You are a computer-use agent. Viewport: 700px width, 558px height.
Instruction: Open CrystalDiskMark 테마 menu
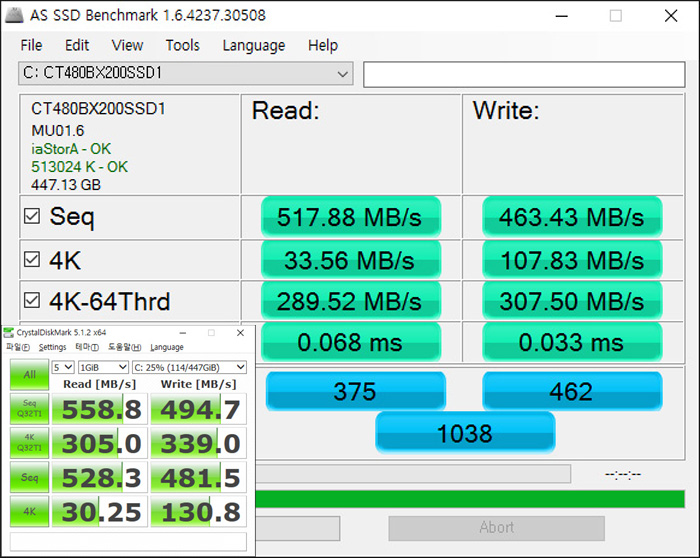tap(87, 347)
